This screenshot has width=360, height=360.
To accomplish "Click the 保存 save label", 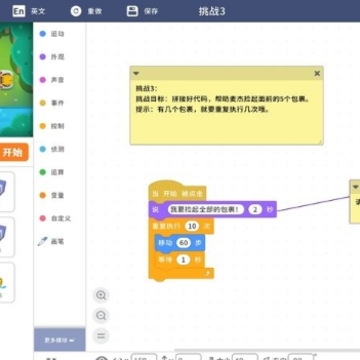I will coord(151,11).
